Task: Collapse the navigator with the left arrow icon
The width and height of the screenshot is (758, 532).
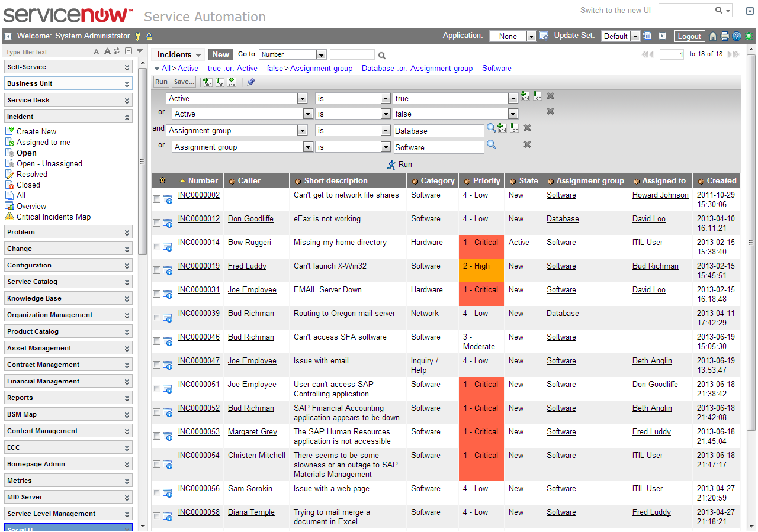Action: 7,36
